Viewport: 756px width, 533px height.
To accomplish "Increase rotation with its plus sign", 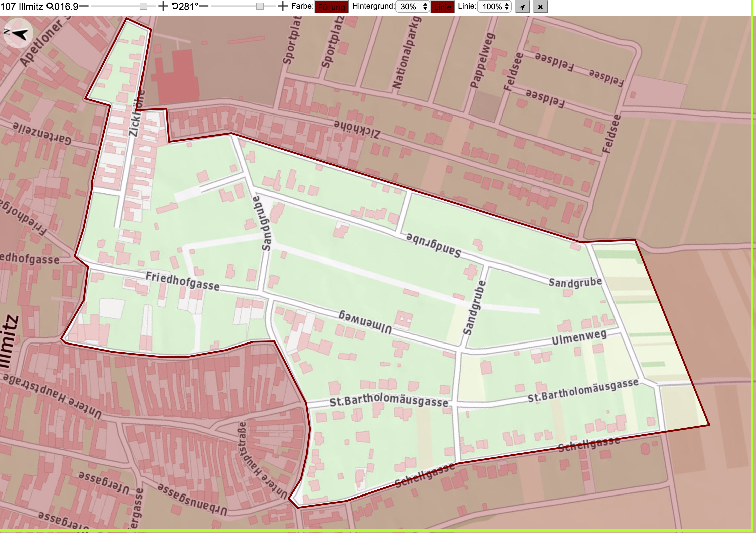I will coord(283,6).
